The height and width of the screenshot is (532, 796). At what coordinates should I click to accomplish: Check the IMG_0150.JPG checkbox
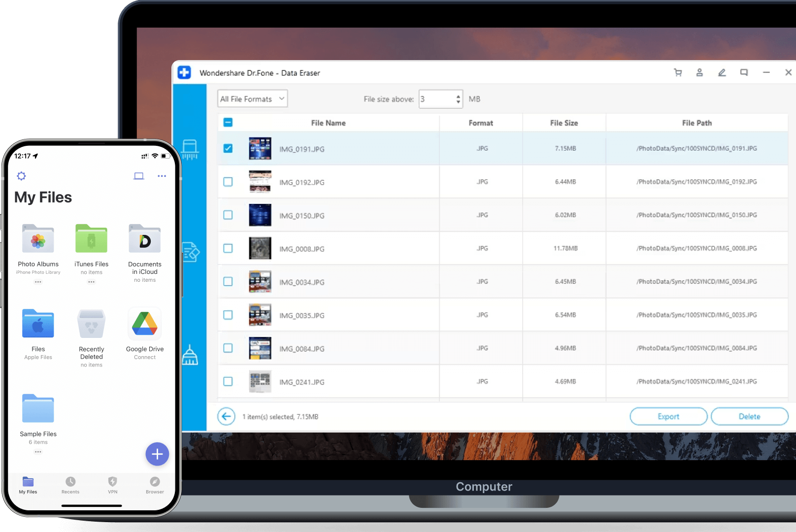(228, 215)
